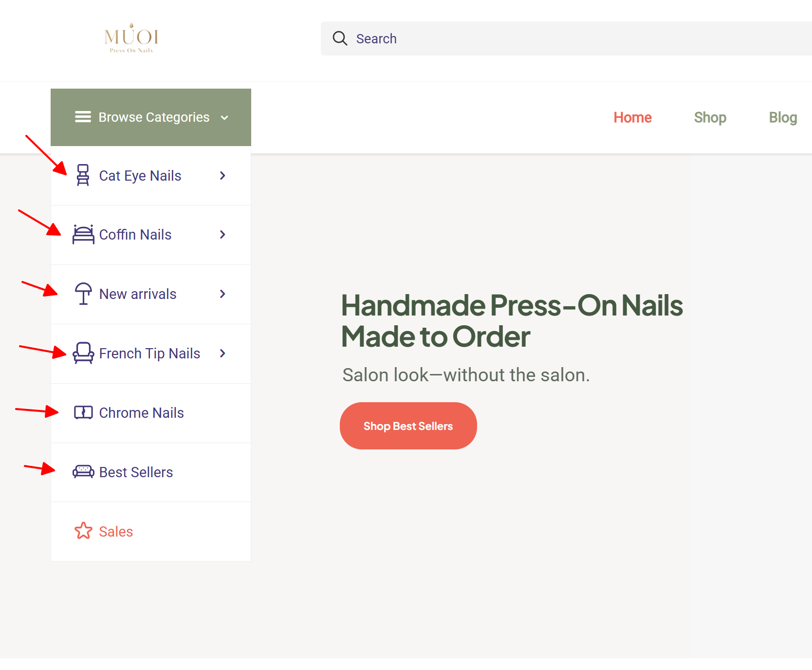
Task: Click the hamburger icon in Browse Categories
Action: click(x=83, y=117)
